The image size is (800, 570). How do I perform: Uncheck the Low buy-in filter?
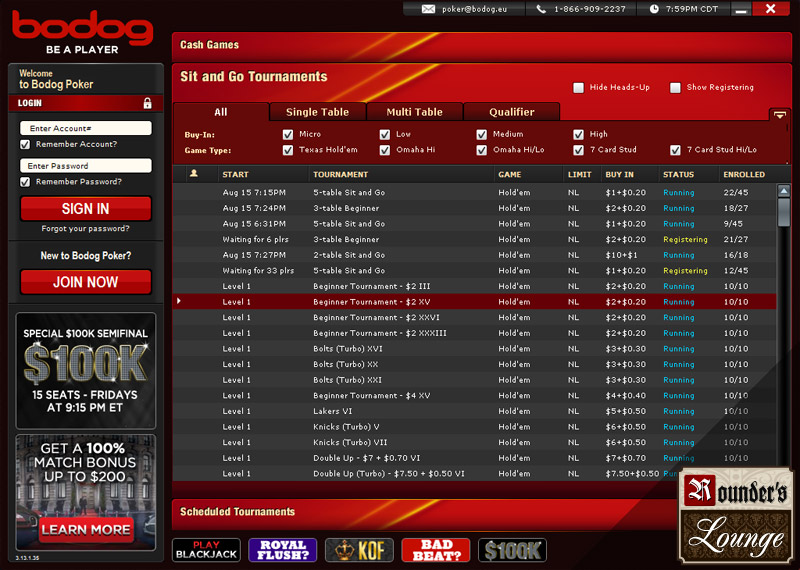[x=385, y=134]
